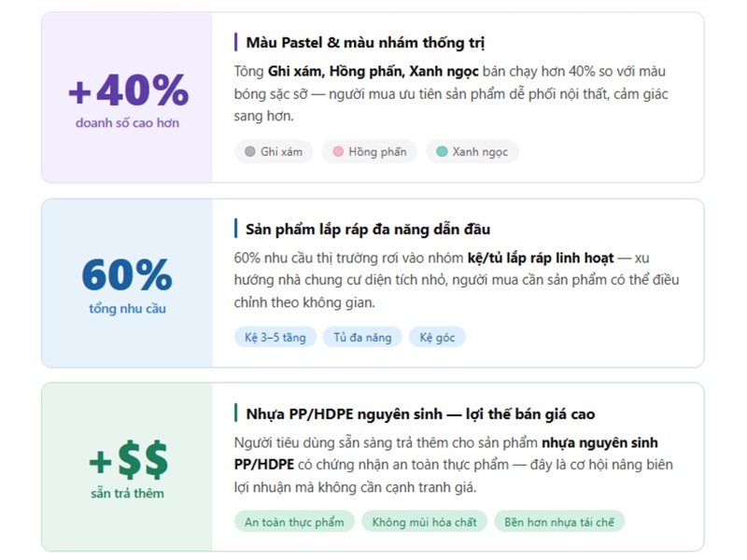Click the 'tổng nhu cầu' caption
747x560 pixels.
pyautogui.click(x=127, y=308)
